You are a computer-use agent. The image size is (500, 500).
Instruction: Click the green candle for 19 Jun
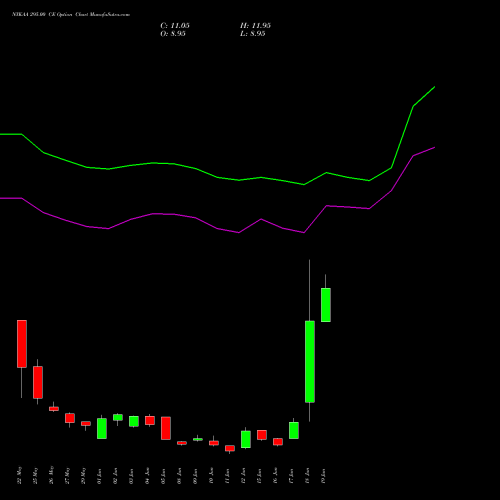326,305
